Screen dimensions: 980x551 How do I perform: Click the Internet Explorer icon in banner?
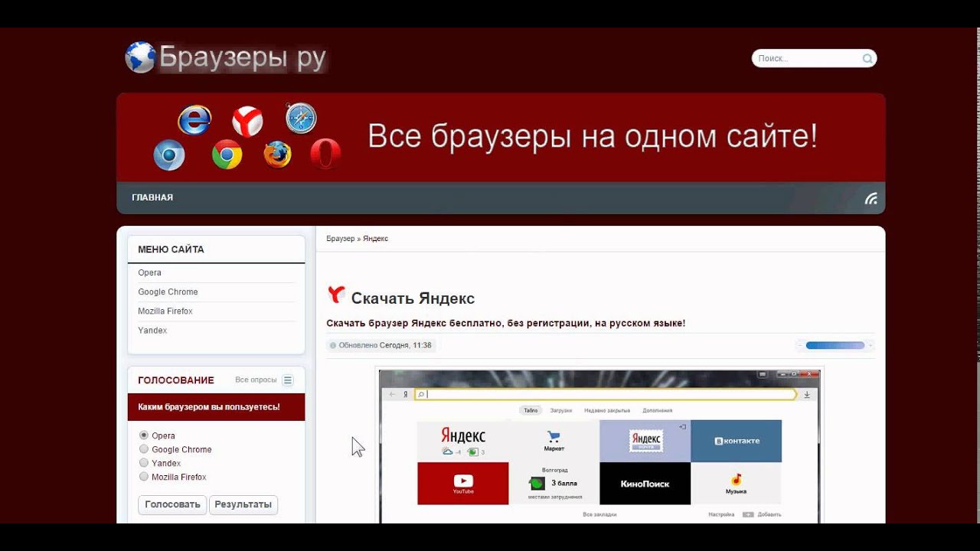tap(194, 120)
